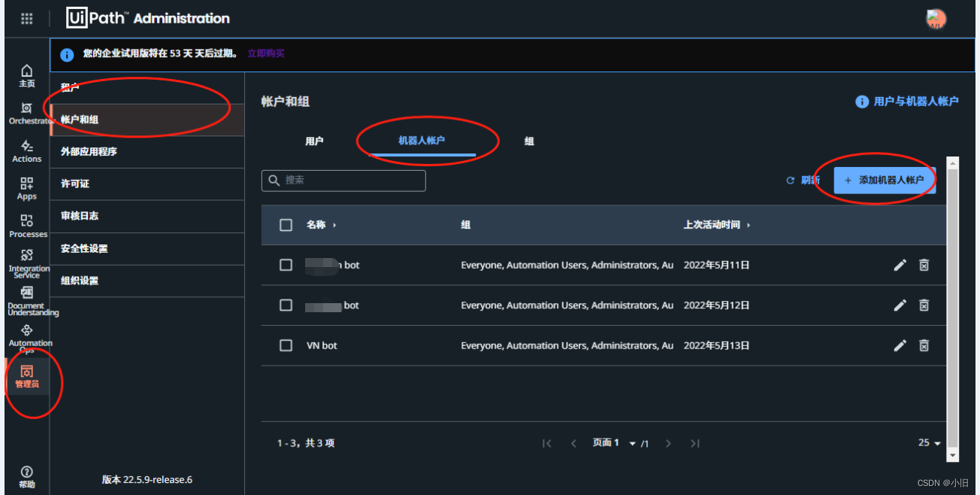The width and height of the screenshot is (980, 495).
Task: Check the box for the 5月12日 bot
Action: coord(286,305)
